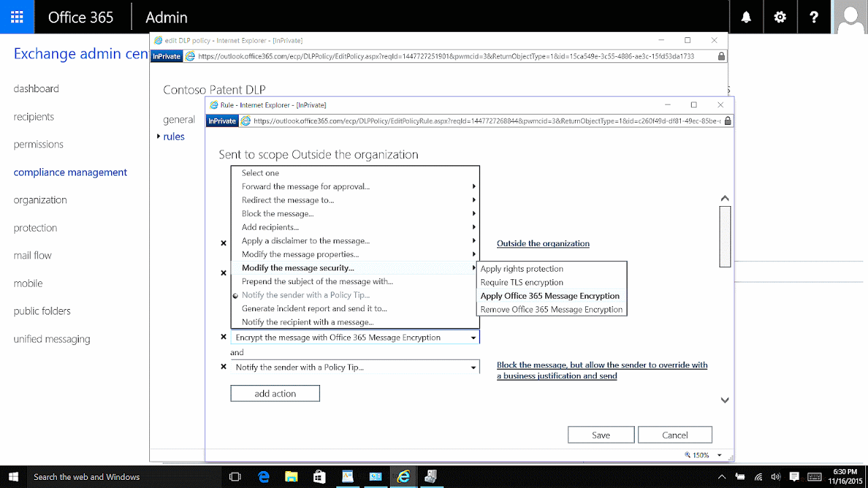Open the Notify the sender with a Policy Tip dropdown

(x=473, y=367)
